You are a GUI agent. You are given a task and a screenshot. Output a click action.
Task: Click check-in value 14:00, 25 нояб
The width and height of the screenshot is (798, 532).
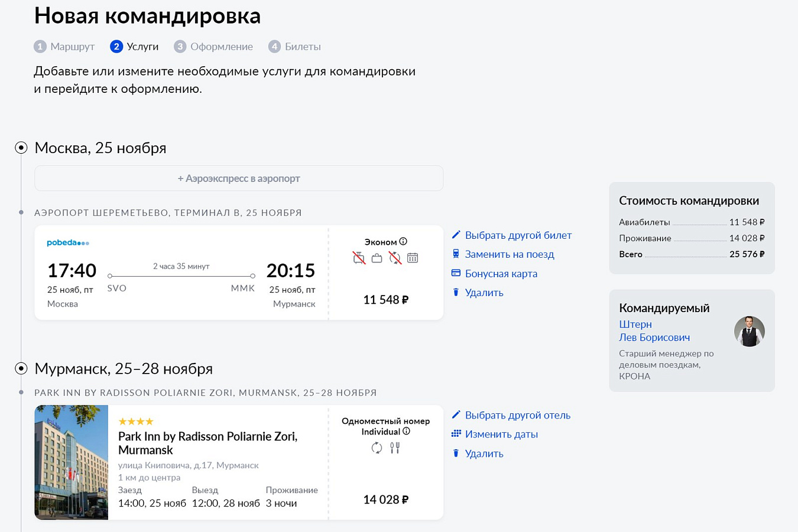click(152, 503)
